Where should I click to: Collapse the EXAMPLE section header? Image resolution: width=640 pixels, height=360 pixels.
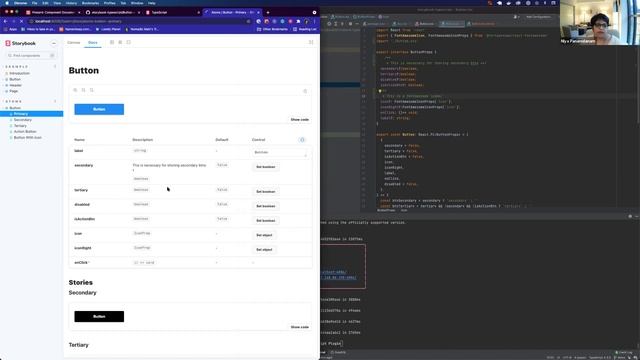pyautogui.click(x=17, y=67)
